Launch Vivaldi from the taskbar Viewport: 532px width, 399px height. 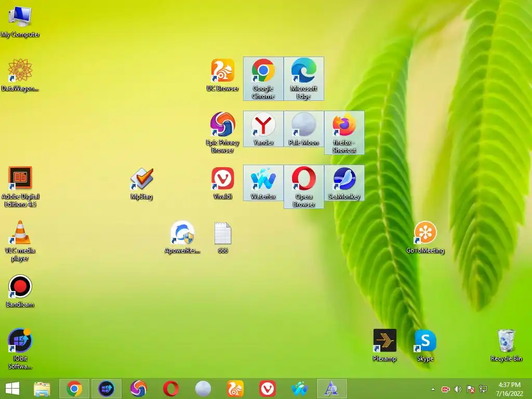268,389
